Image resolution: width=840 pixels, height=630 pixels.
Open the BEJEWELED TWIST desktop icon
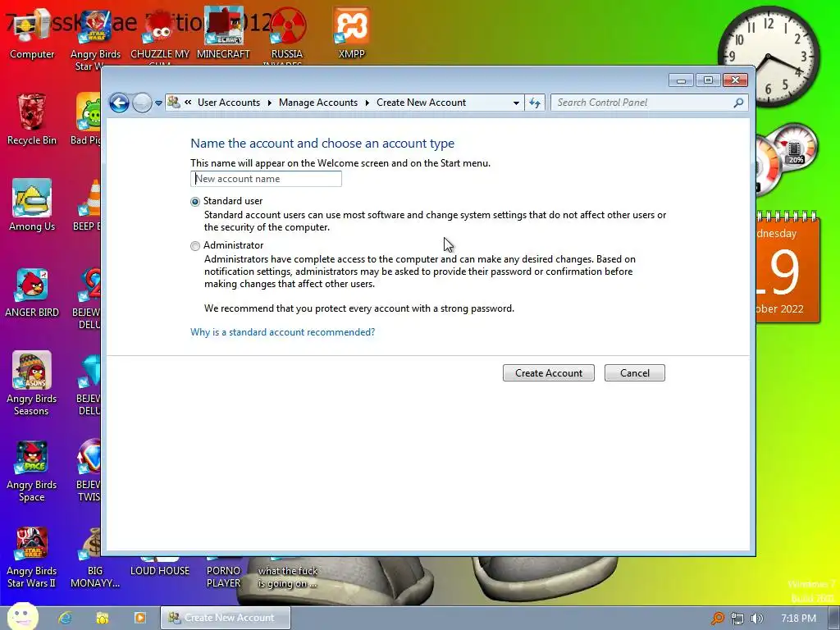tap(89, 472)
